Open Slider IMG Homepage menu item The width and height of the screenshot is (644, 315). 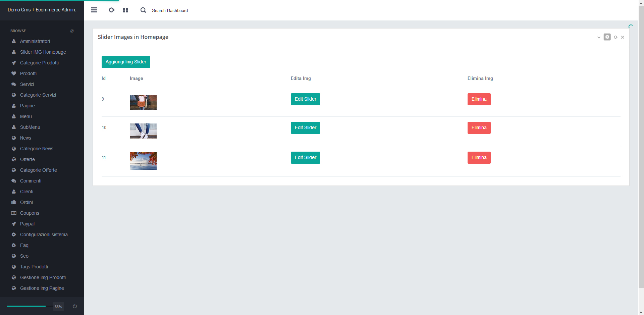[x=43, y=52]
